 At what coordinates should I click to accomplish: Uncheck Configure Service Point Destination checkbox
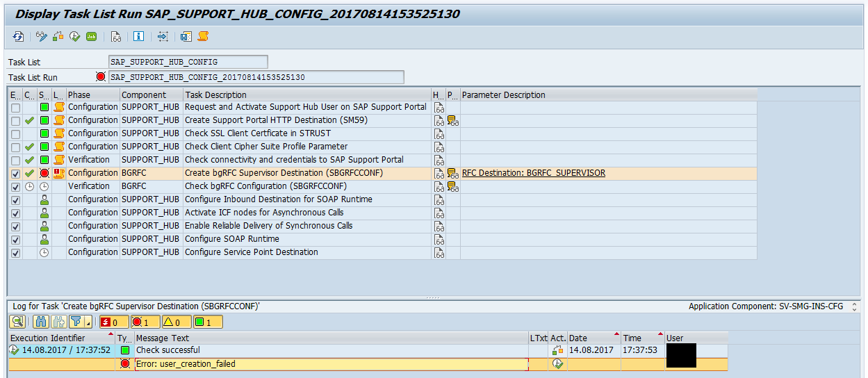15,253
